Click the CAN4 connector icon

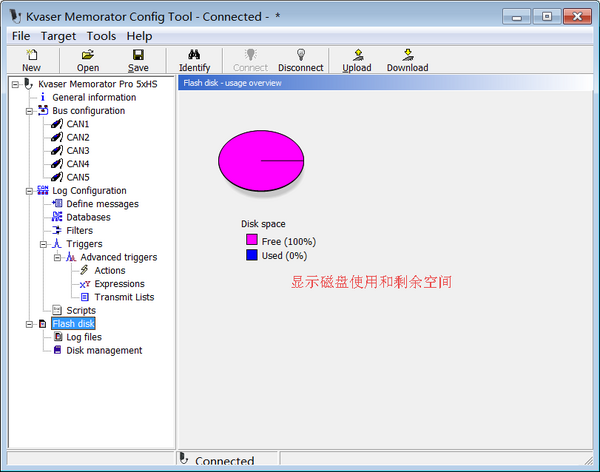tap(57, 164)
